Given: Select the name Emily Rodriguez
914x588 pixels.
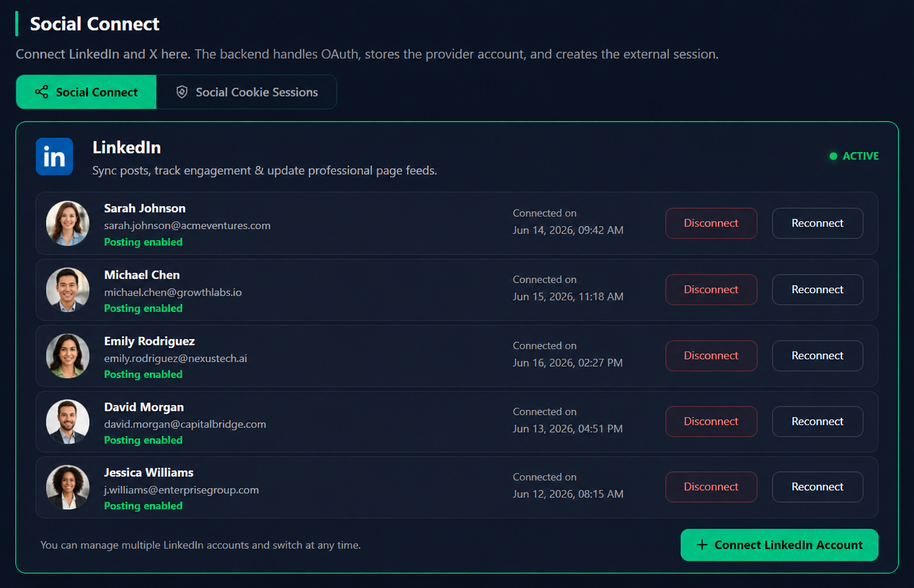Looking at the screenshot, I should coord(150,341).
